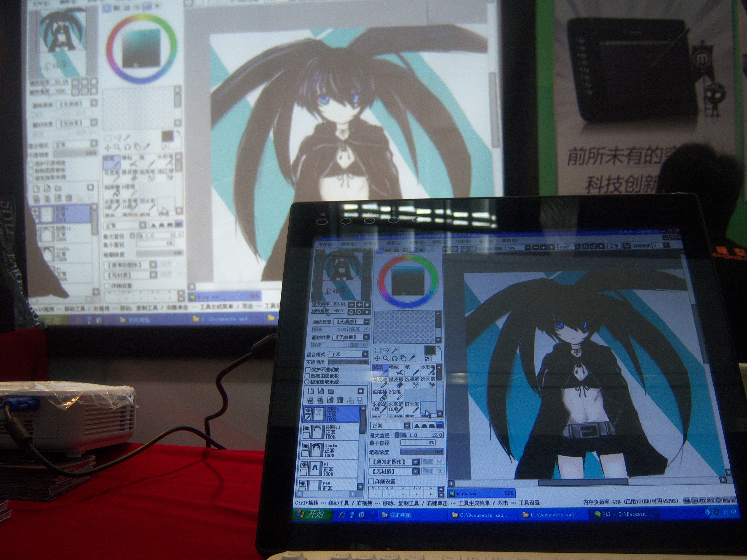Select the 油漆桶 bucket tool on tablet
This screenshot has width=747, height=560.
[380, 395]
